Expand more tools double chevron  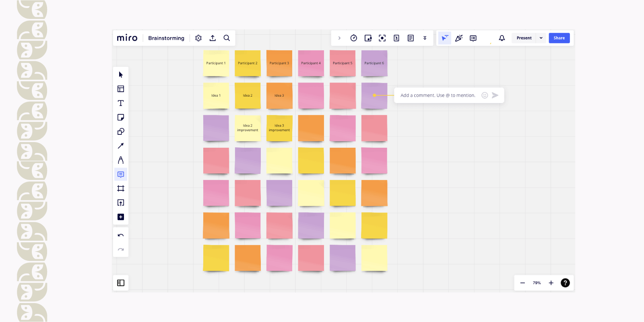point(425,38)
